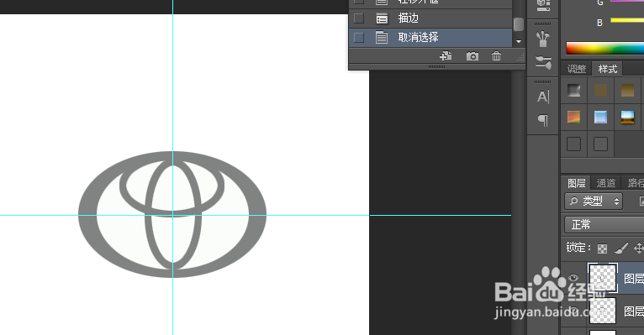Set history brush source for 描边
This screenshot has height=335, width=644.
point(358,18)
